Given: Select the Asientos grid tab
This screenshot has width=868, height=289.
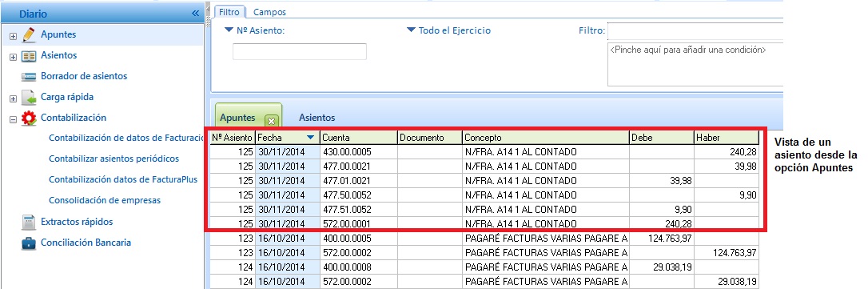Looking at the screenshot, I should point(317,118).
